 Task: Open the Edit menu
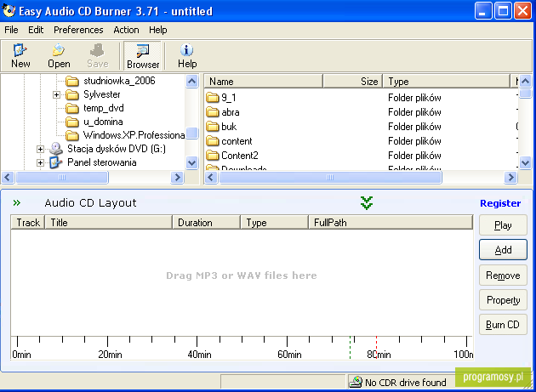click(x=36, y=30)
